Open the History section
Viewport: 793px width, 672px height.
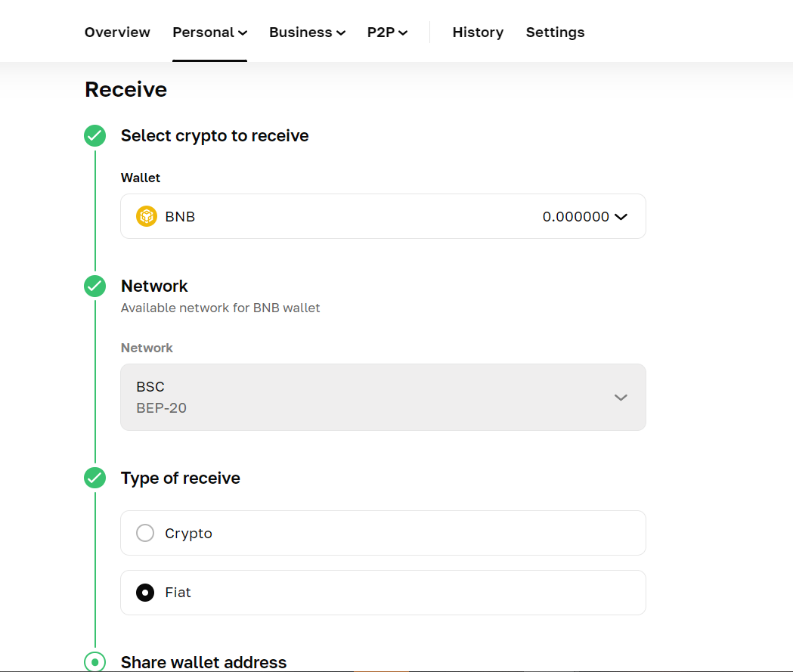478,32
